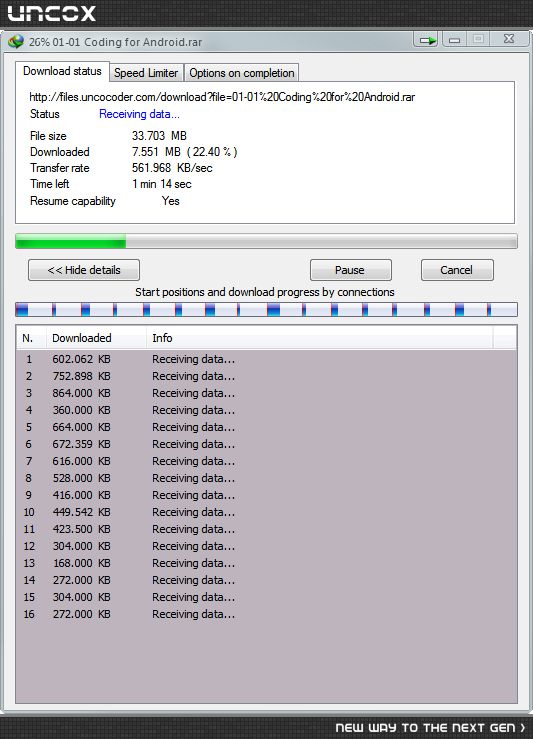
Task: Click the download URL text
Action: tap(222, 97)
